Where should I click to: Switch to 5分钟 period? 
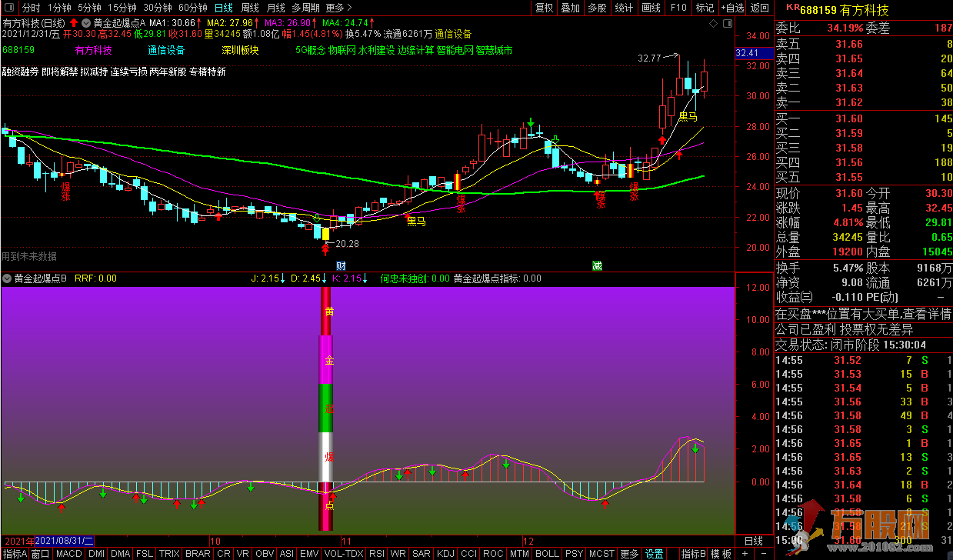(x=89, y=8)
